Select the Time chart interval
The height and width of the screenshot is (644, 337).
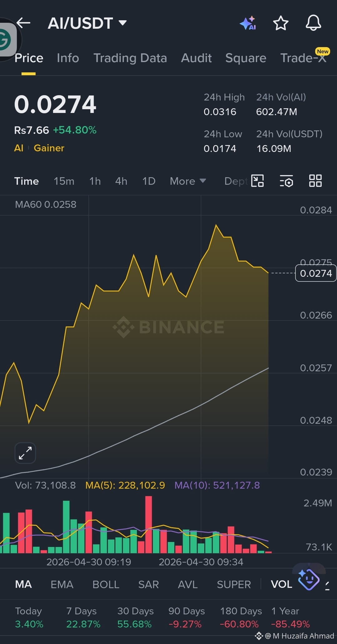pos(27,181)
